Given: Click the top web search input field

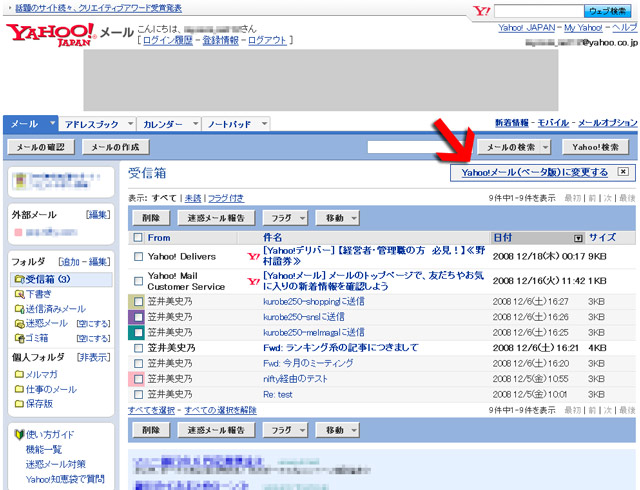Looking at the screenshot, I should (x=539, y=11).
